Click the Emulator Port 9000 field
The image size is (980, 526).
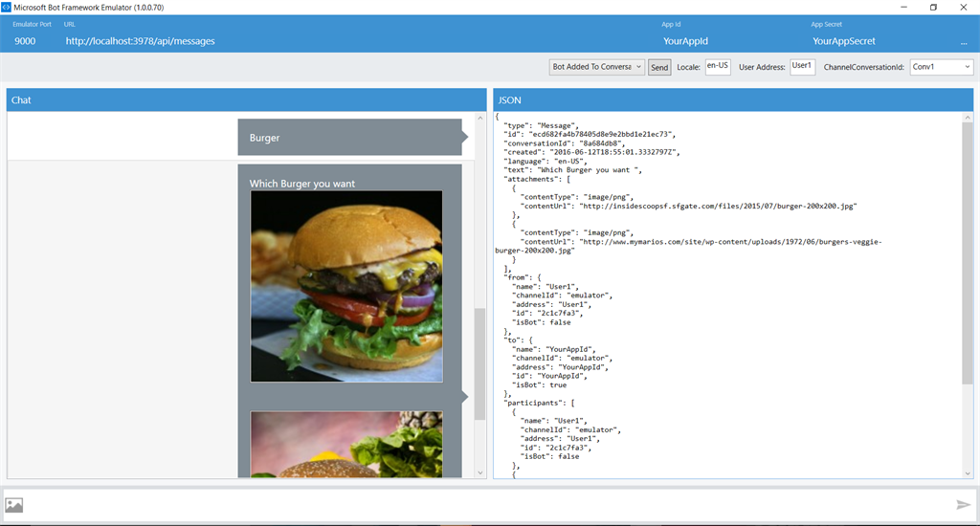coord(25,41)
